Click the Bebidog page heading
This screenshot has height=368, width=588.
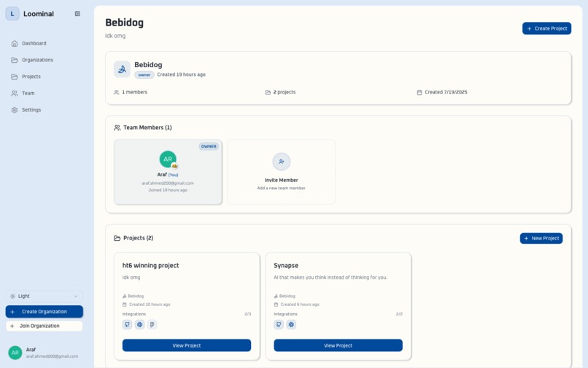click(x=124, y=23)
